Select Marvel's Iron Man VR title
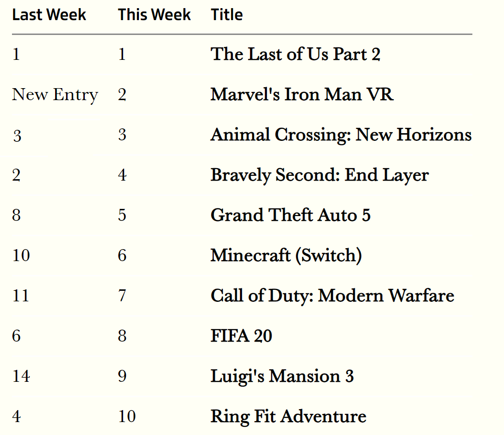Image resolution: width=504 pixels, height=435 pixels. [x=302, y=94]
